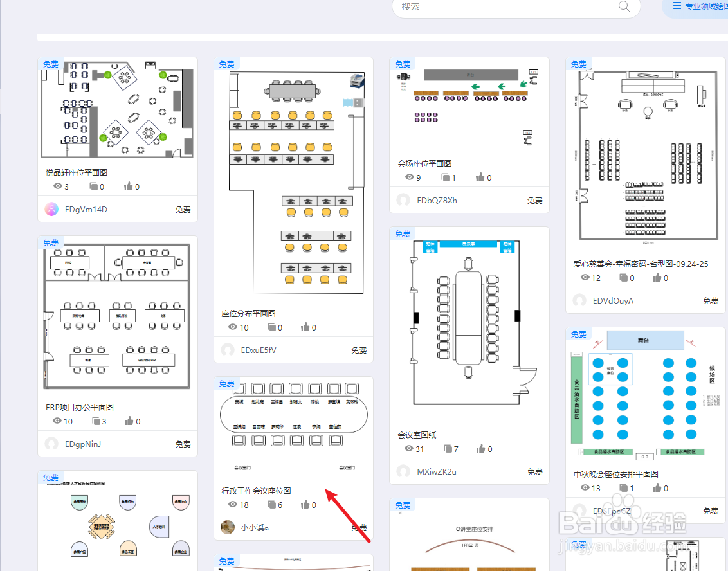The height and width of the screenshot is (571, 728).
Task: Click the 免费 price label beside EDVdOuyA
Action: click(711, 301)
